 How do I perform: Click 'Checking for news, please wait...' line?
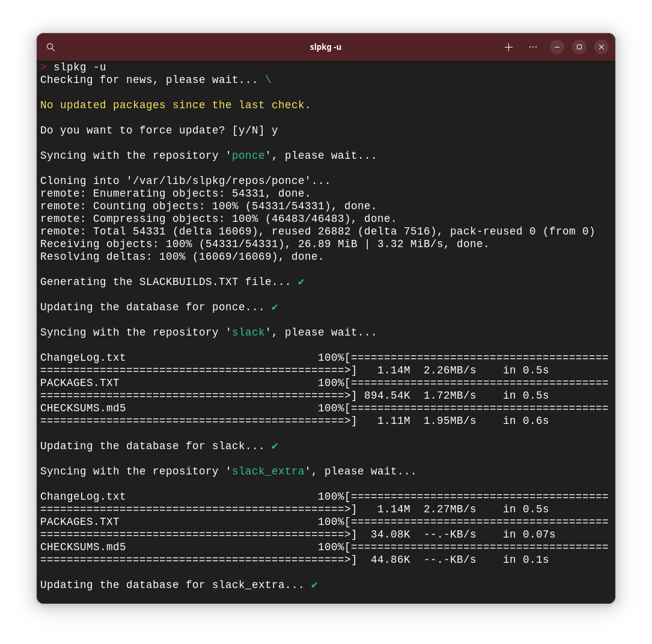click(156, 80)
